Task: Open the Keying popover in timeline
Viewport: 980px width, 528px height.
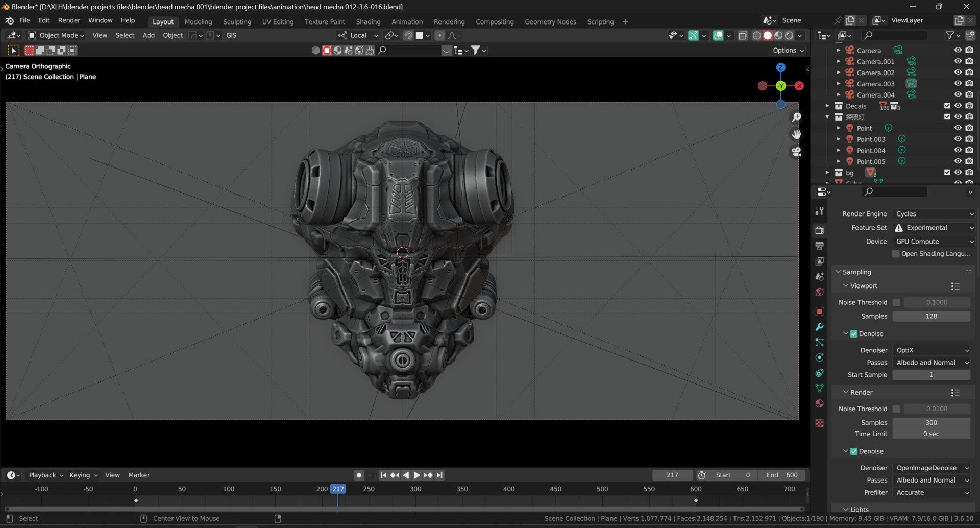Action: [x=83, y=475]
